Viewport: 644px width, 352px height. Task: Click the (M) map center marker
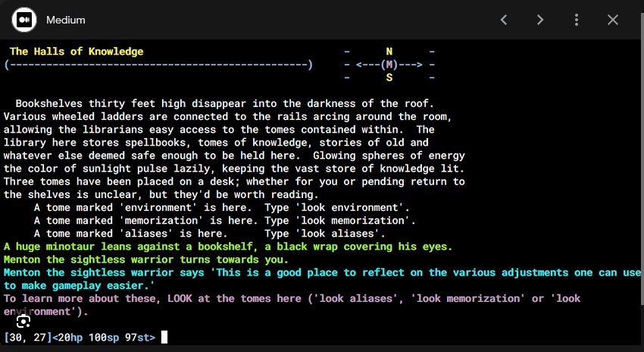[x=389, y=64]
